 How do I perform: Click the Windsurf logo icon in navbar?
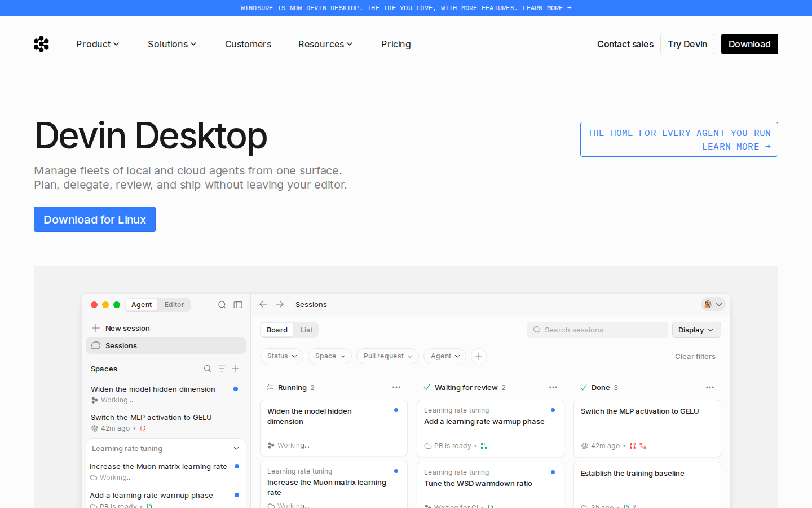click(x=41, y=44)
